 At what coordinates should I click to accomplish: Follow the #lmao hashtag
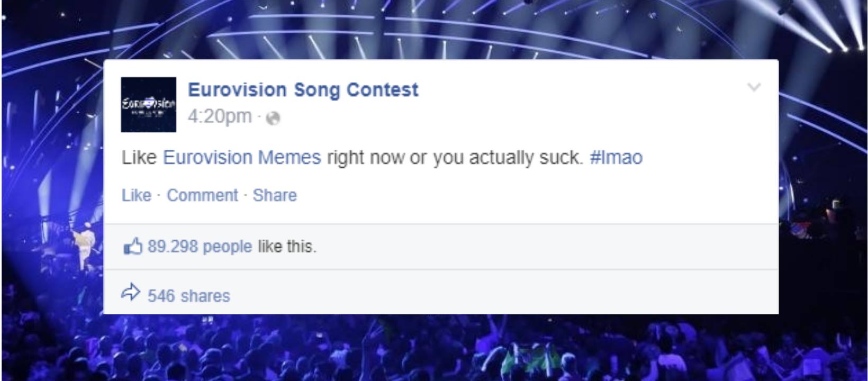click(x=616, y=157)
